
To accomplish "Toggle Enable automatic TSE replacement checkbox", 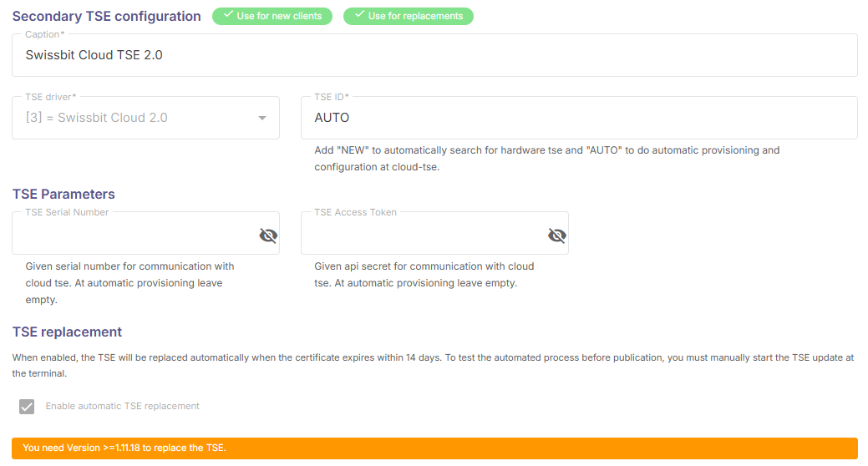I will click(x=27, y=406).
